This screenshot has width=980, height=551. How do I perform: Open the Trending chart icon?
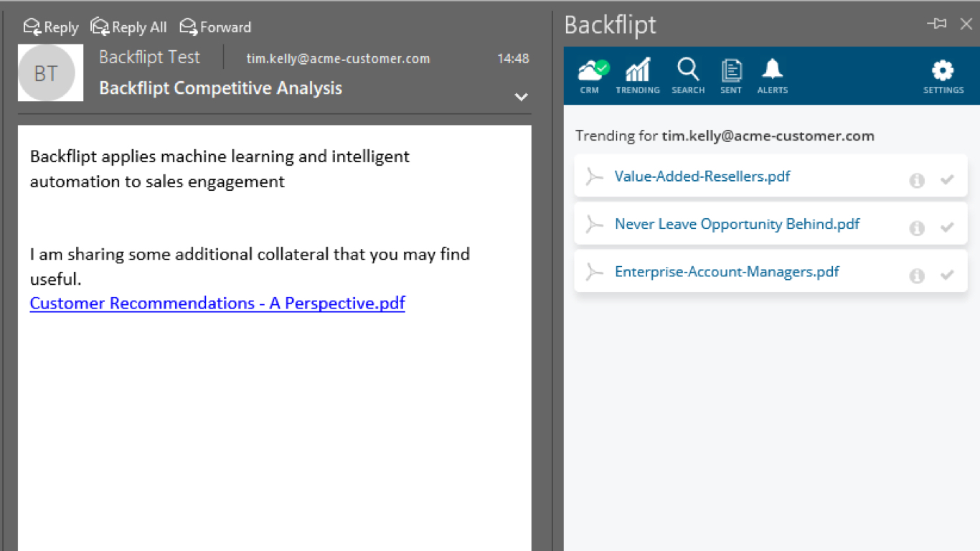tap(637, 75)
